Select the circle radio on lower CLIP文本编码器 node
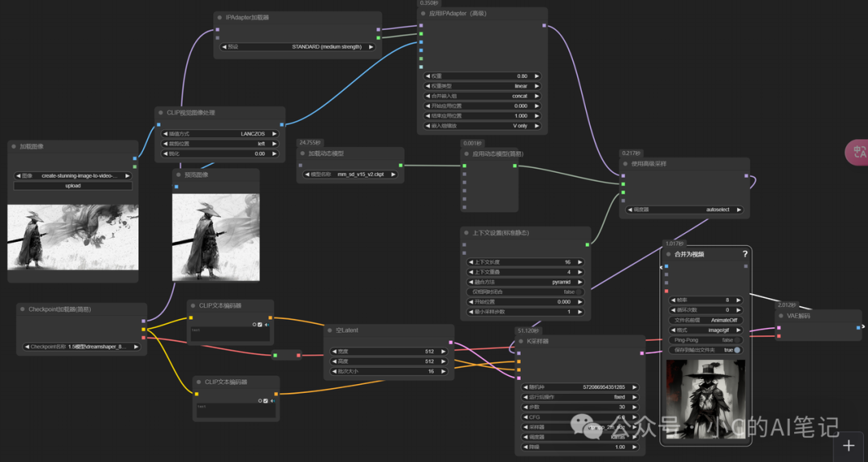This screenshot has height=462, width=868. pyautogui.click(x=260, y=401)
